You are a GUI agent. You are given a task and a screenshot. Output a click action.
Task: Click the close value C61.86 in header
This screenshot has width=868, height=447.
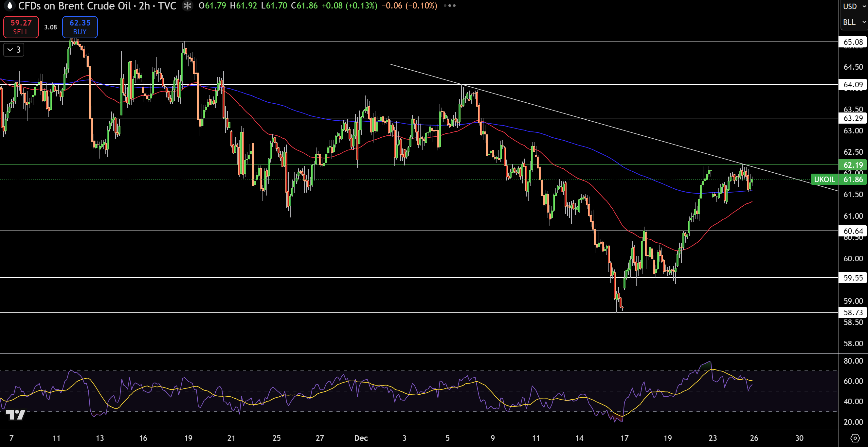[304, 6]
